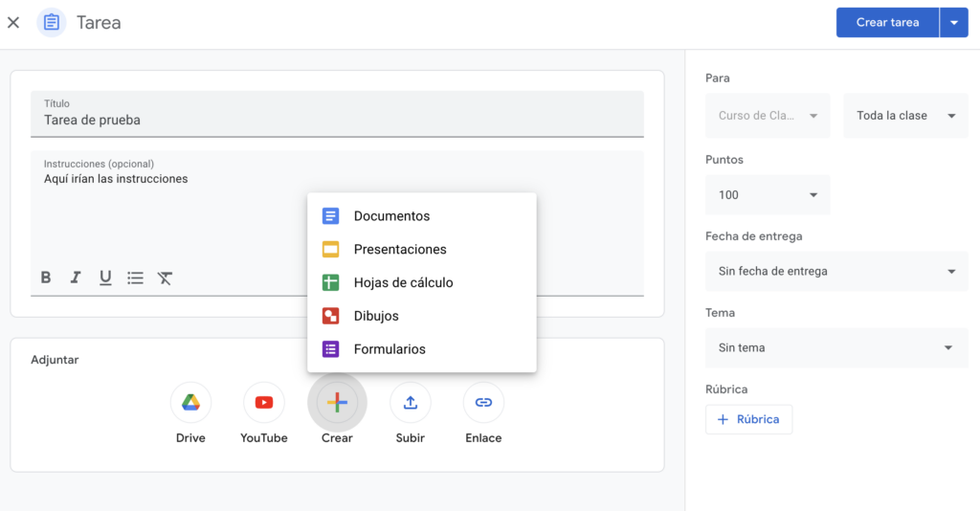Open the arrow dropdown beside Crear tarea
980x511 pixels.
click(954, 23)
